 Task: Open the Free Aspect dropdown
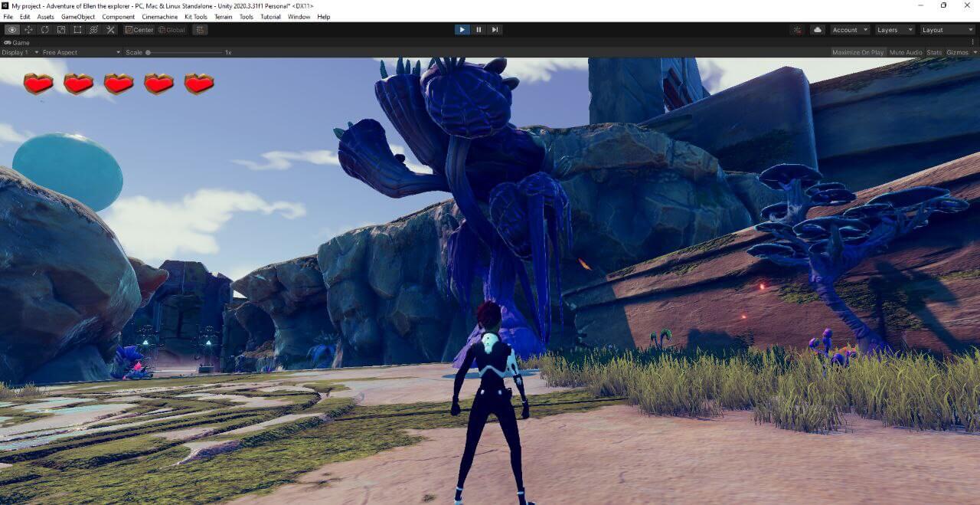pos(81,52)
